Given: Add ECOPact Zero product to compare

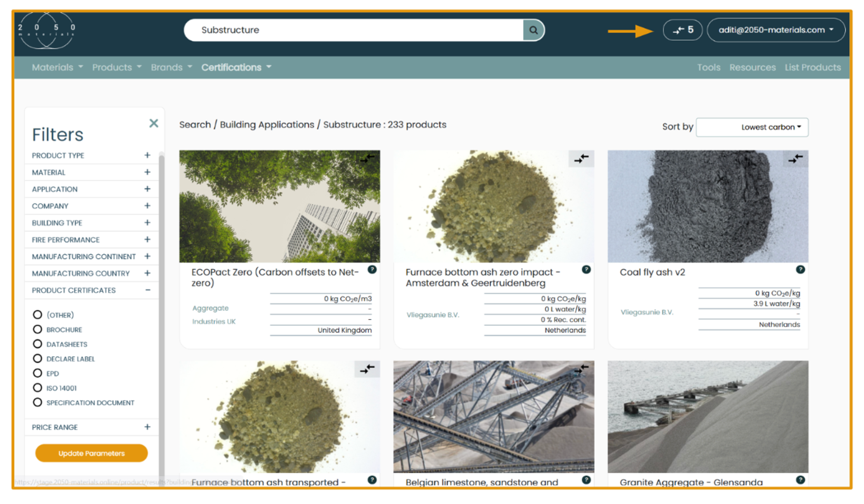Looking at the screenshot, I should pos(367,158).
